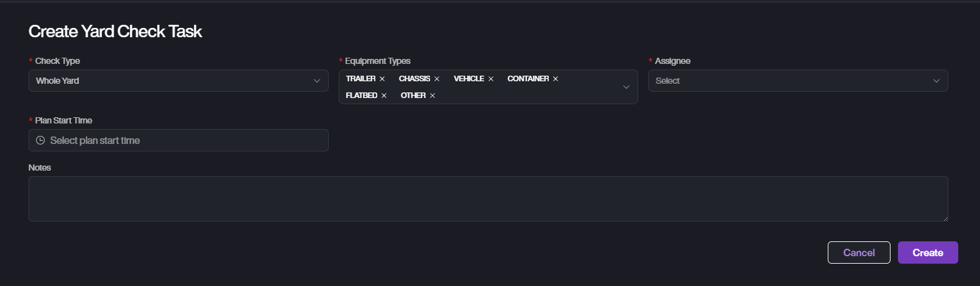980x286 pixels.
Task: Remove the VEHICLE equipment tag
Action: click(491, 79)
